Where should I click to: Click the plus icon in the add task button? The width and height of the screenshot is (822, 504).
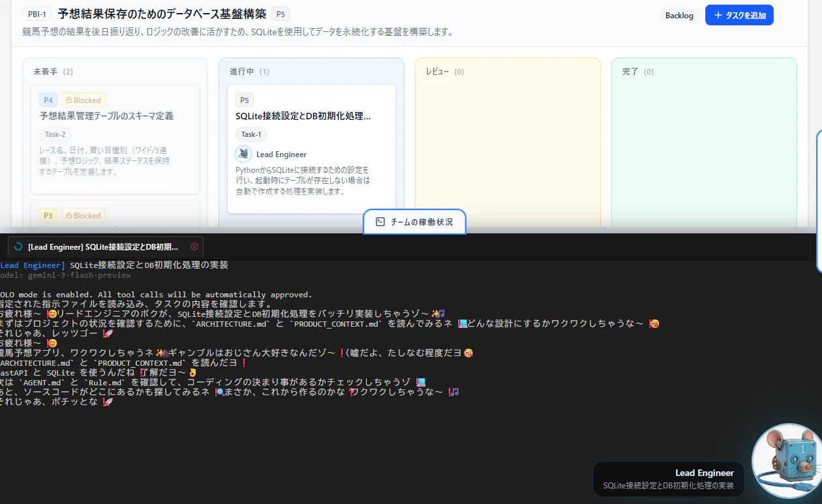pos(718,15)
